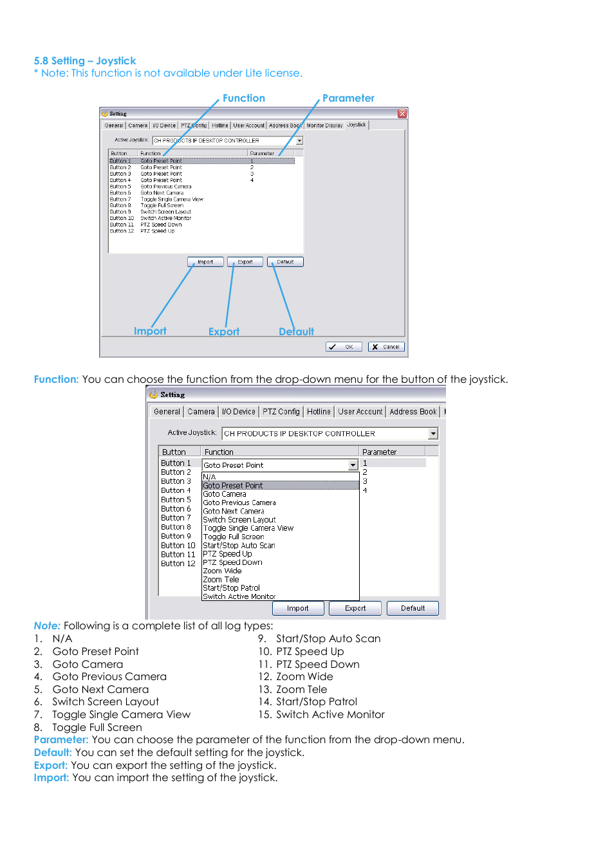This screenshot has width=614, height=868.
Task: Choose highlighted Goto Preset Point list option
Action: click(280, 485)
